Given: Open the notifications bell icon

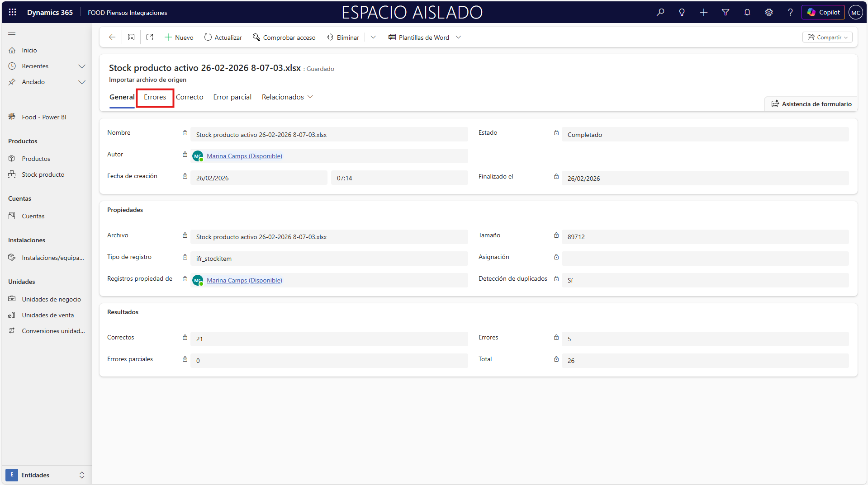Looking at the screenshot, I should pyautogui.click(x=747, y=12).
